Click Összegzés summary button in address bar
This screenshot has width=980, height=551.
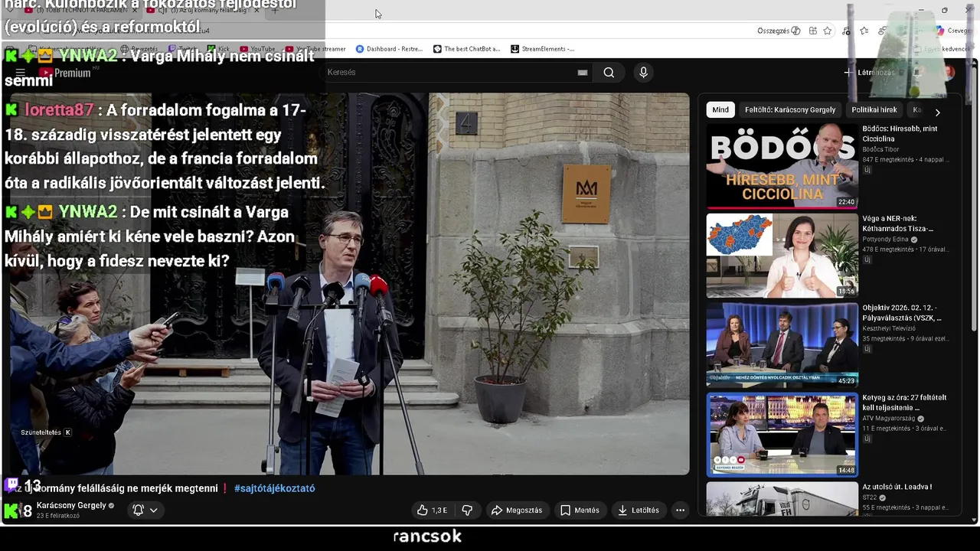[x=778, y=31]
